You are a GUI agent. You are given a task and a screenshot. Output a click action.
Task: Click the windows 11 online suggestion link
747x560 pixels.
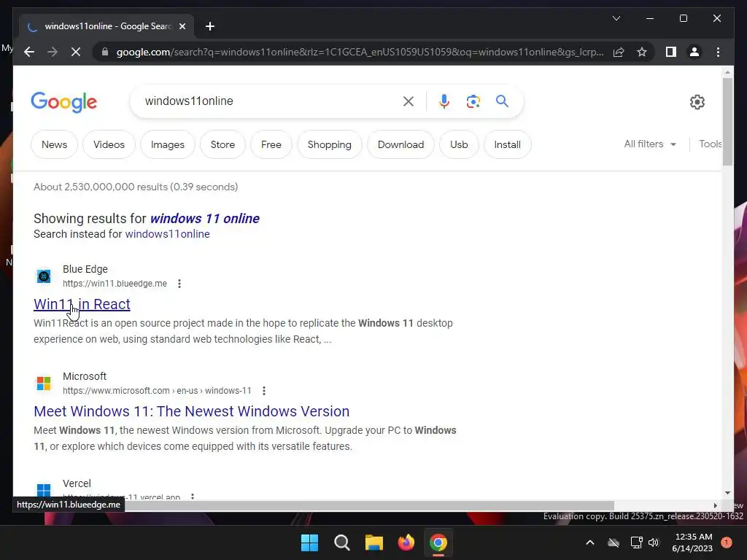pos(205,219)
